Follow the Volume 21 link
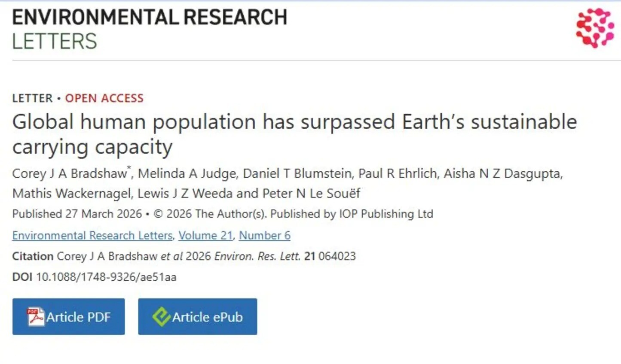Image resolution: width=621 pixels, height=364 pixels. (x=205, y=235)
